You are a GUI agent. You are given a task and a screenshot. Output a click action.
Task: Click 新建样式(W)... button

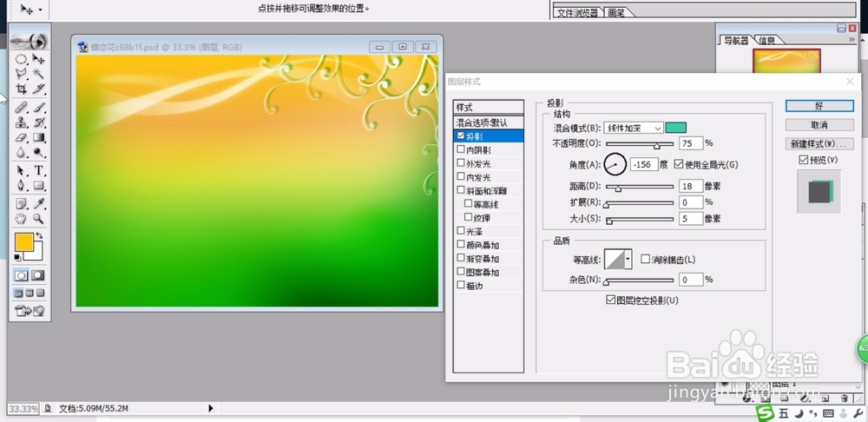(x=819, y=144)
